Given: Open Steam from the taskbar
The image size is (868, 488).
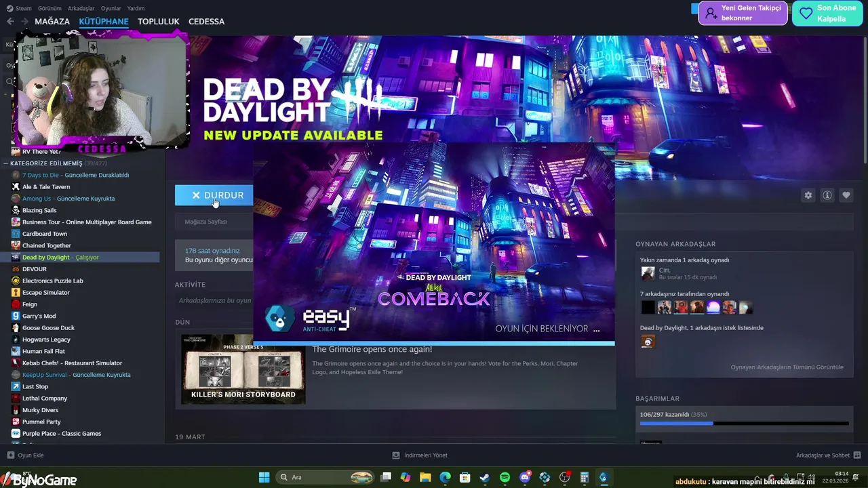Looking at the screenshot, I should [x=485, y=477].
